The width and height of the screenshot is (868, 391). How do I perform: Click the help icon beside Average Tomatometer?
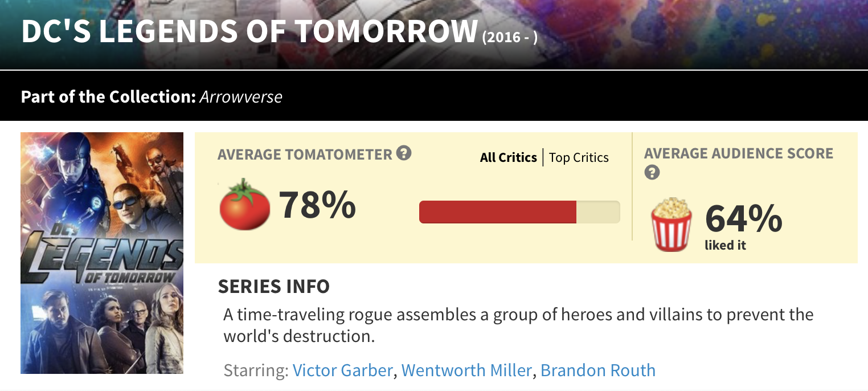tap(404, 153)
